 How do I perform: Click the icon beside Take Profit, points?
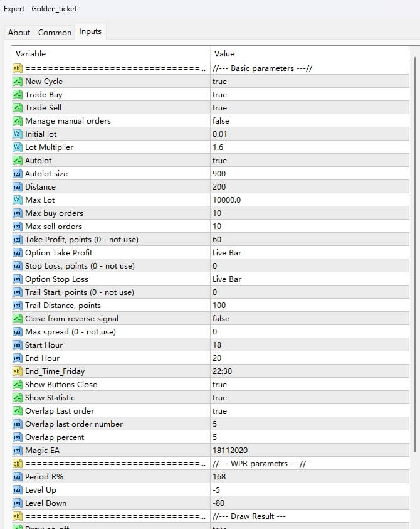click(17, 239)
